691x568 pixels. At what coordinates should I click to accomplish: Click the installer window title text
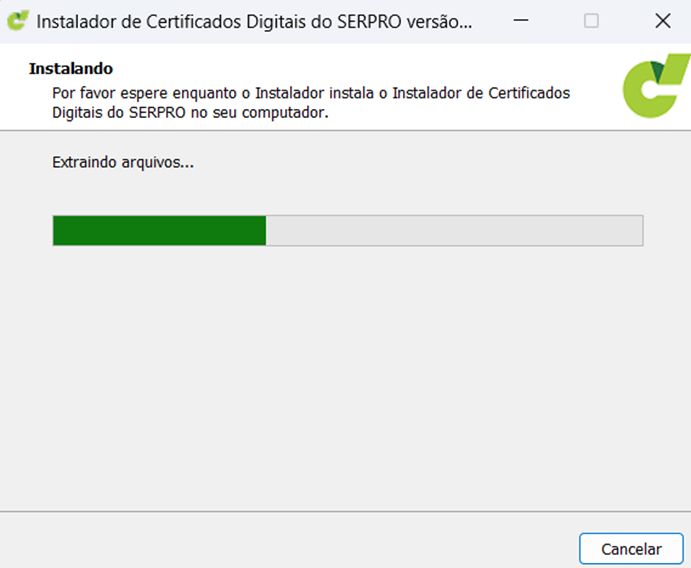(x=255, y=21)
